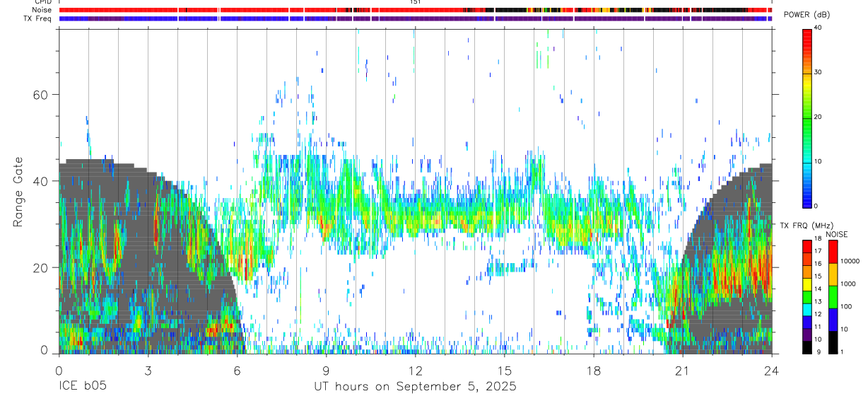
Task: Click the 'ICE b05' radar label
Action: [x=83, y=387]
